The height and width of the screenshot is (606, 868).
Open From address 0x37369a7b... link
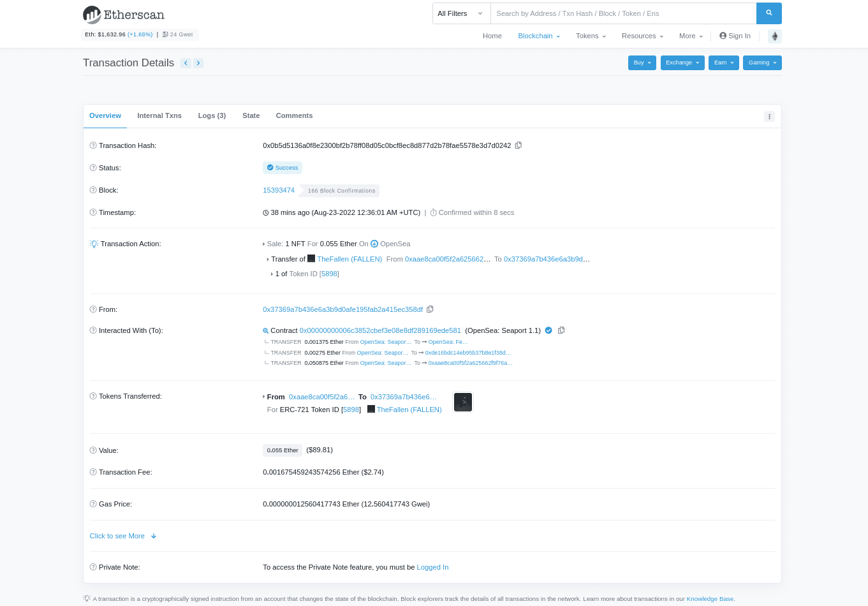(x=342, y=309)
